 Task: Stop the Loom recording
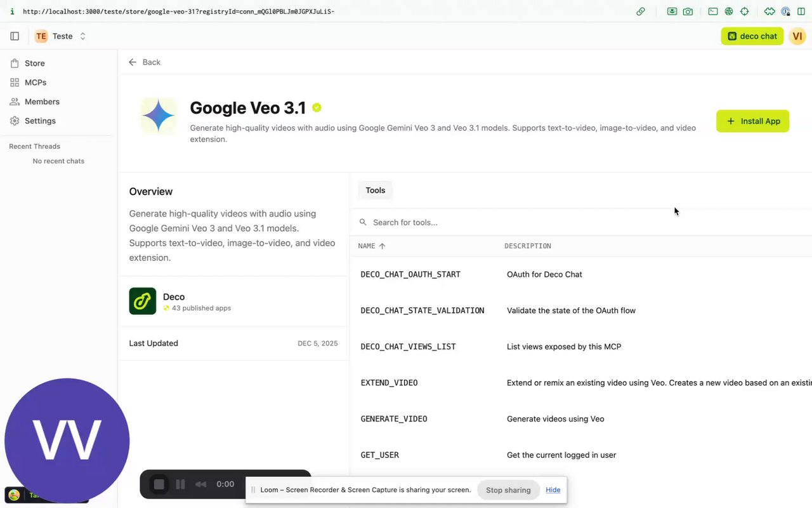click(159, 485)
